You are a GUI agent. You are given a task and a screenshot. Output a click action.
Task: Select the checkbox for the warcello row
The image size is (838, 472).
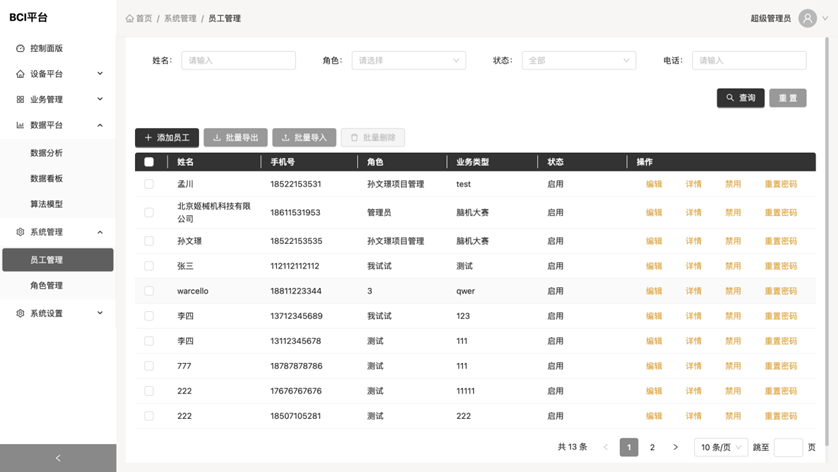149,291
